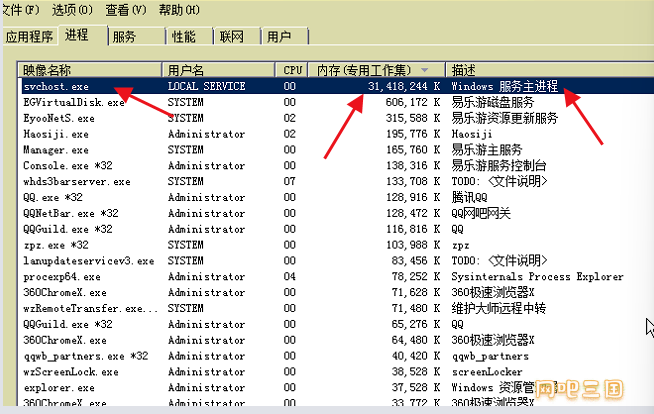Screen dimensions: 654x414
Task: Click the 易乐游资源更新服务 description
Action: click(504, 118)
